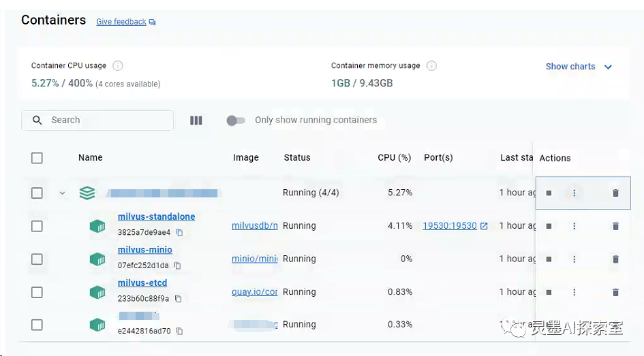
Task: Stop the milvus-minio container
Action: pos(549,259)
